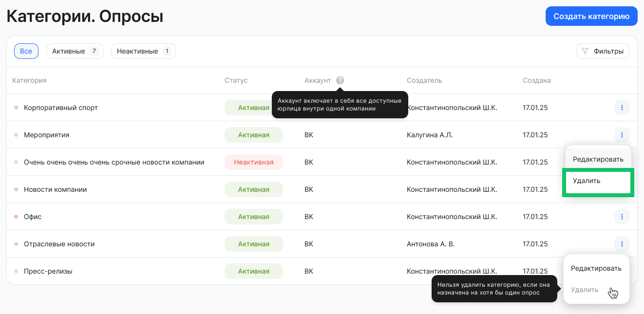Click the blue color dot beside Корпоративный спорт
Image resolution: width=644 pixels, height=314 pixels.
pyautogui.click(x=16, y=108)
